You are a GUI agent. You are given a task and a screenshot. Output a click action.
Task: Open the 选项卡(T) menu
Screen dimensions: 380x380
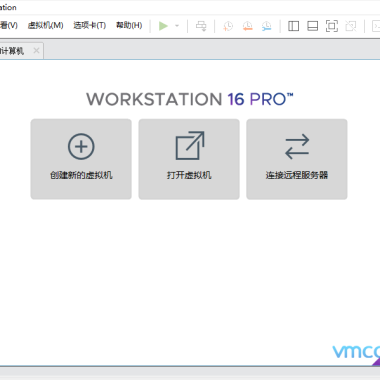pyautogui.click(x=89, y=25)
